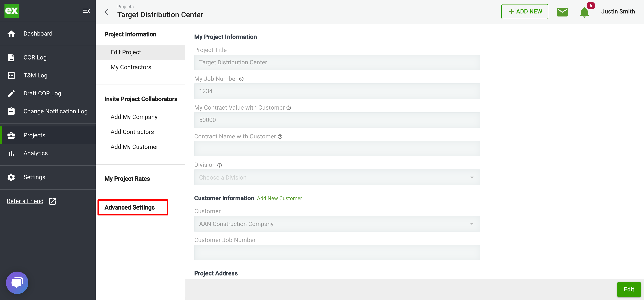Go to T&M Log
Viewport: 644px width, 300px height.
(48, 75)
